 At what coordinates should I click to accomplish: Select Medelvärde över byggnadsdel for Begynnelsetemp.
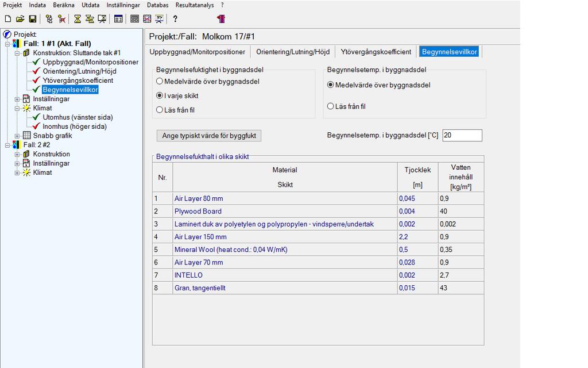(x=330, y=85)
